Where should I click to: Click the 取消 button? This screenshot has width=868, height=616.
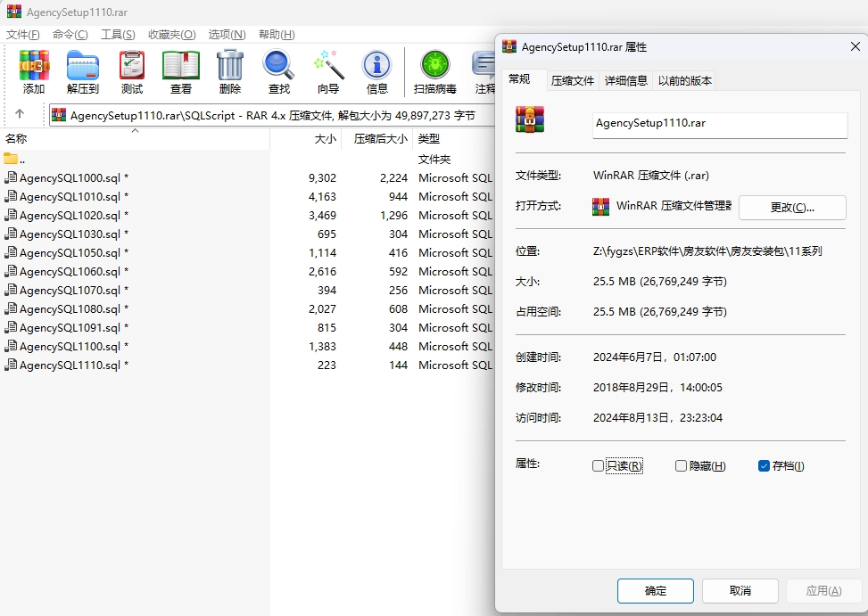740,591
